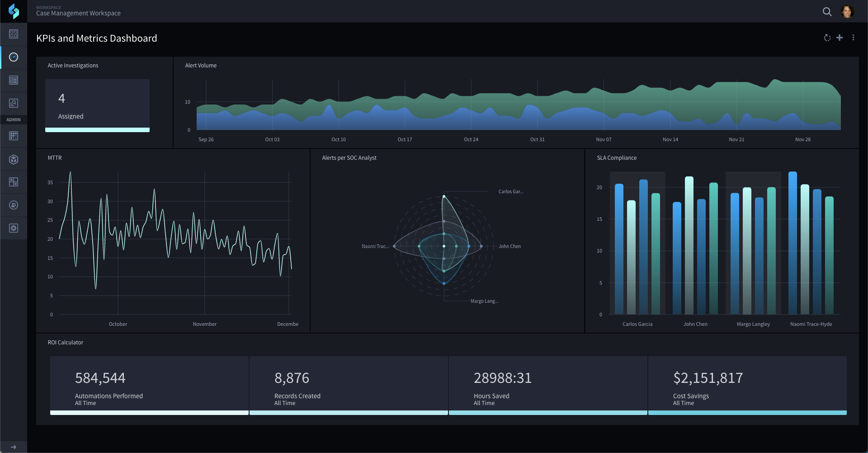Screen dimensions: 868x453
Task: Click KPIs and Metrics Dashboard heading
Action: (x=97, y=38)
